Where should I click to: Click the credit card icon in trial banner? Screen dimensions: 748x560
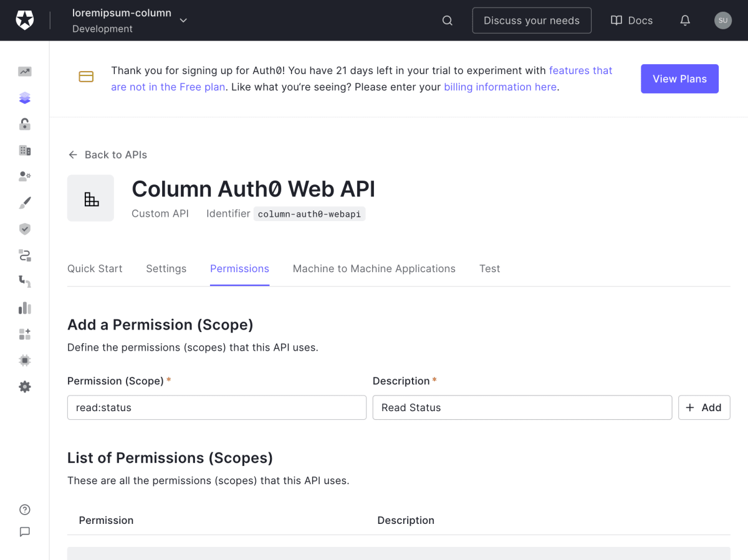click(86, 77)
